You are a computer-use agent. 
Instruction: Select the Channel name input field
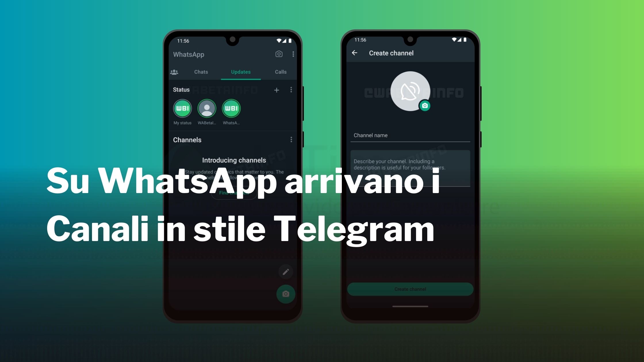coord(411,135)
